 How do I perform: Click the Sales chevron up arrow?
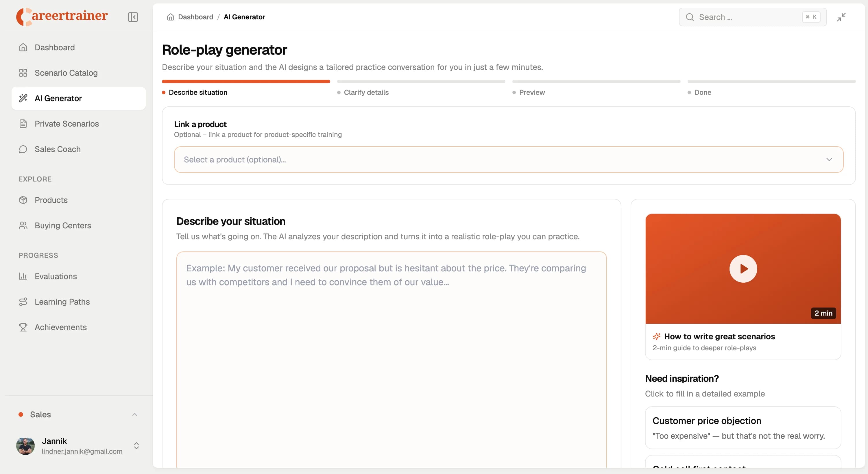click(x=135, y=414)
